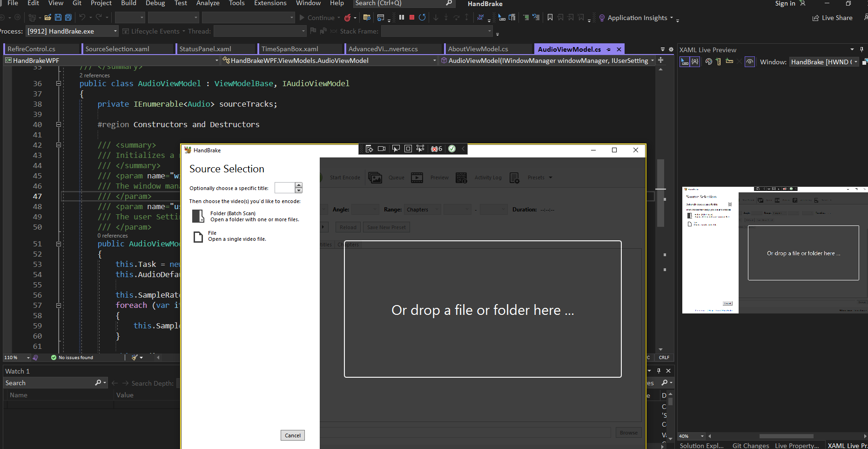Toggle vertical ruler in XAML Live Preview

pos(718,62)
